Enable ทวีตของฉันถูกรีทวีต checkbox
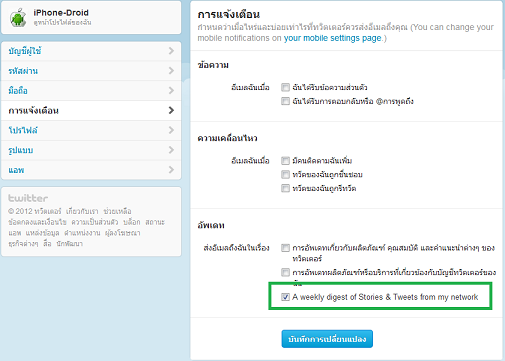Image resolution: width=505 pixels, height=361 pixels. coord(285,188)
